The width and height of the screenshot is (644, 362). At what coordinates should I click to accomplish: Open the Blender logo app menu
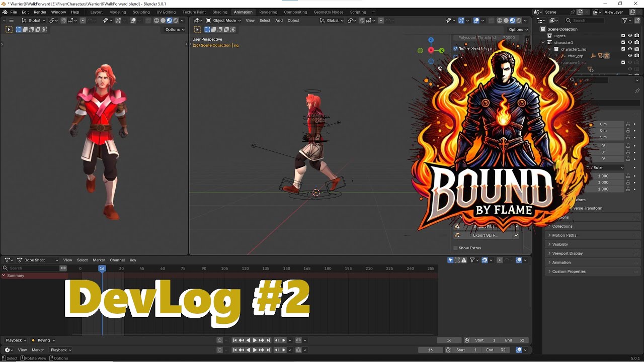[5, 12]
